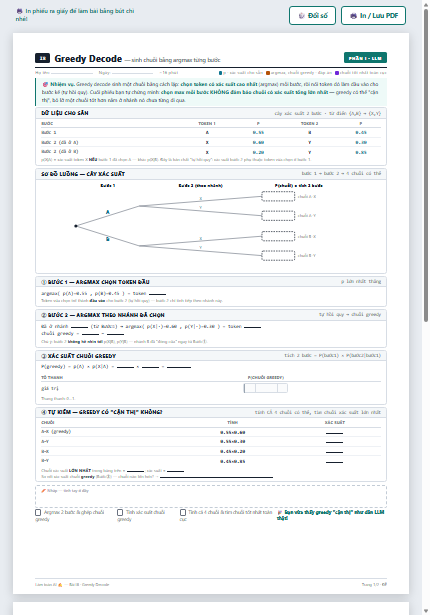Click the teal legend color square
The width and height of the screenshot is (430, 615).
tap(220, 73)
